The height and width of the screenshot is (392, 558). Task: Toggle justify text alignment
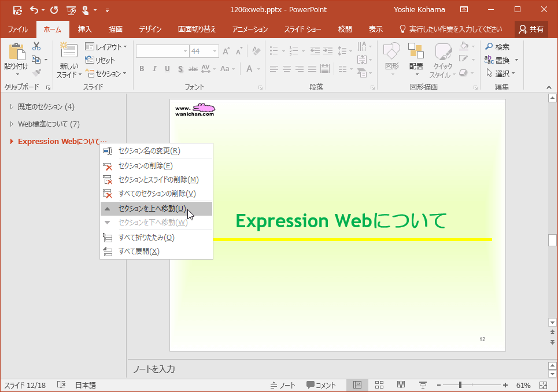[x=312, y=69]
